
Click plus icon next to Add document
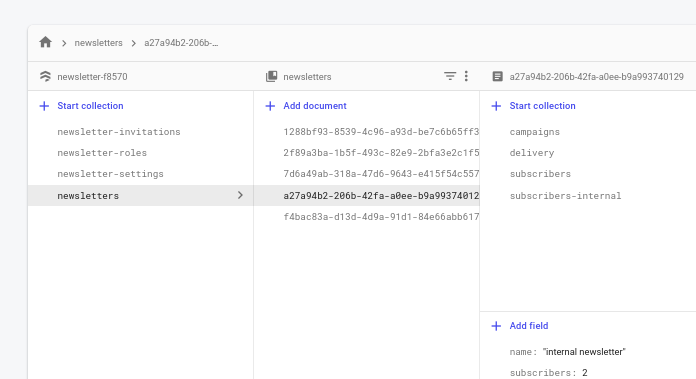(x=270, y=106)
